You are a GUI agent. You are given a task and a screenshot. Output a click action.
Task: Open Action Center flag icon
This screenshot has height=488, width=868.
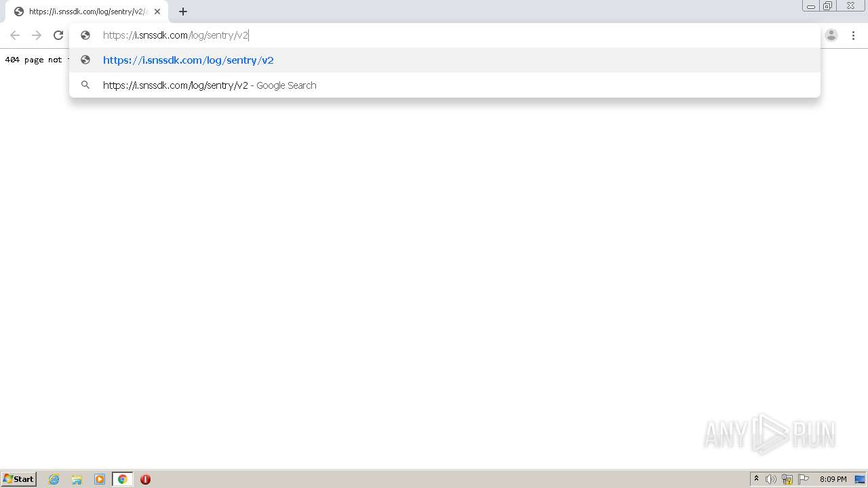click(804, 479)
